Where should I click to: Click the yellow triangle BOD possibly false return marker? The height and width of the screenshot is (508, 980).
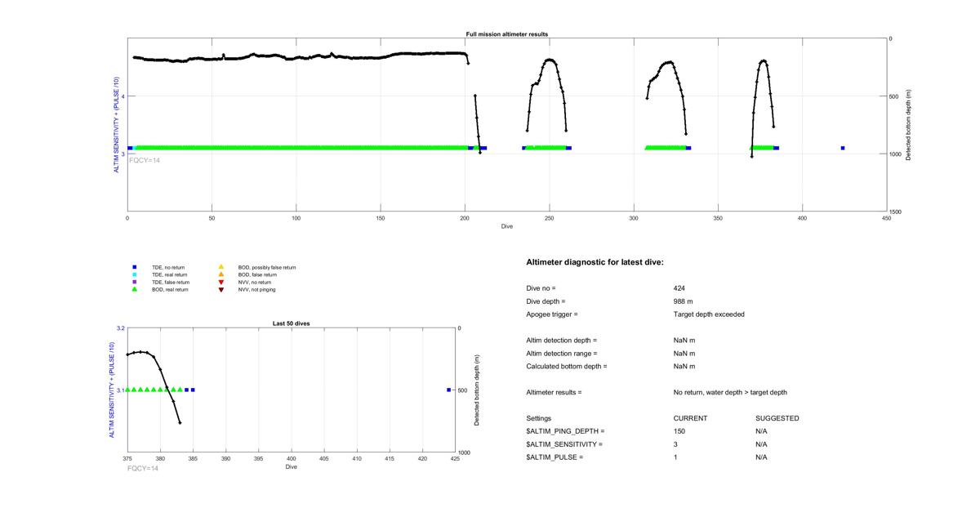(220, 267)
